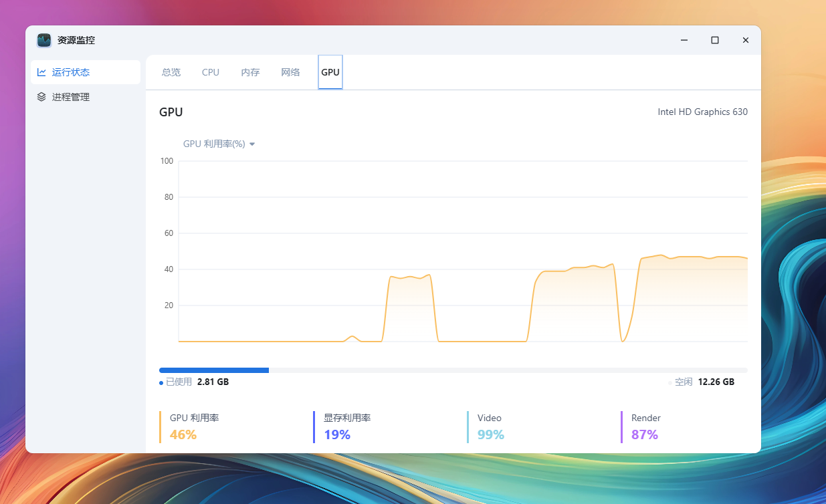Click the 空闲 legend label
Viewport: 826px width, 504px height.
point(684,382)
